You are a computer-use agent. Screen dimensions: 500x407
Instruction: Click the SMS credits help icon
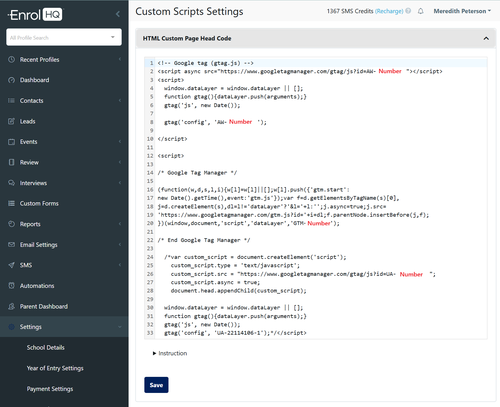[x=408, y=11]
